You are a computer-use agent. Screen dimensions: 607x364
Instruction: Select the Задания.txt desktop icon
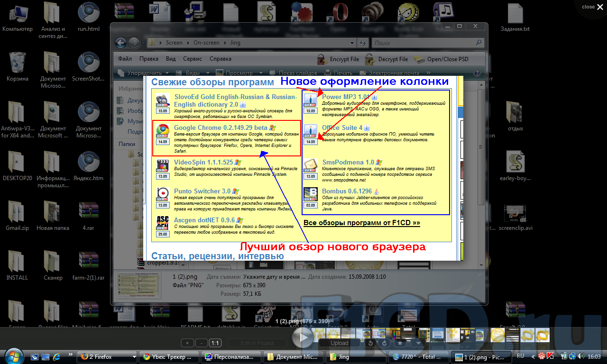coord(515,17)
